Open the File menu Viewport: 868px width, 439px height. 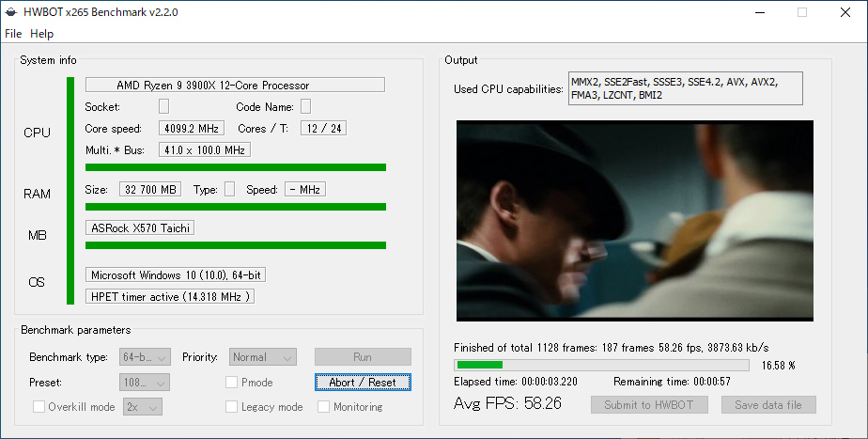pos(13,34)
